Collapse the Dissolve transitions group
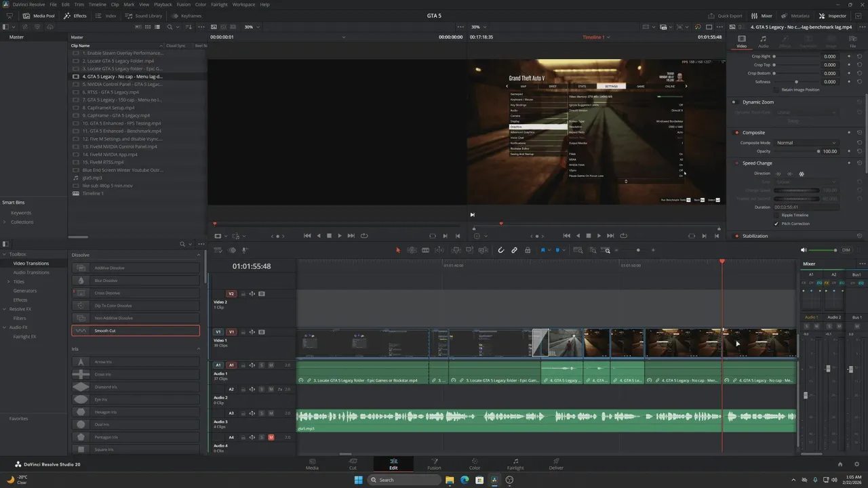The height and width of the screenshot is (488, 868). click(199, 255)
